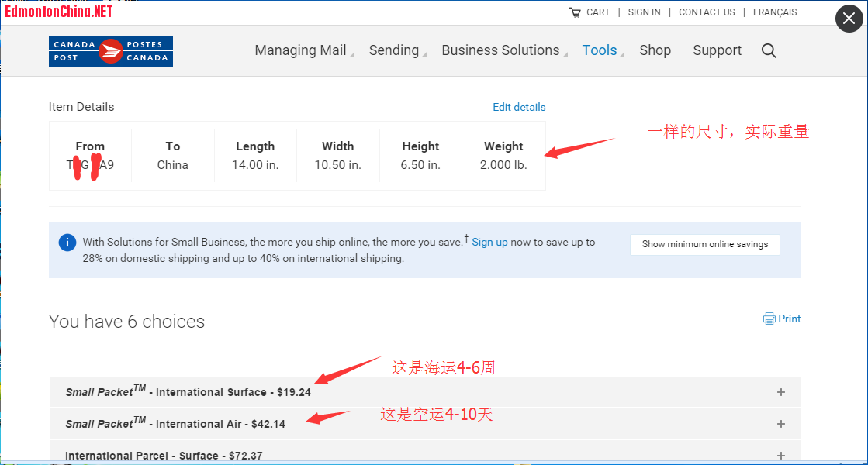Open the Tools menu
The height and width of the screenshot is (465, 868).
pyautogui.click(x=600, y=50)
